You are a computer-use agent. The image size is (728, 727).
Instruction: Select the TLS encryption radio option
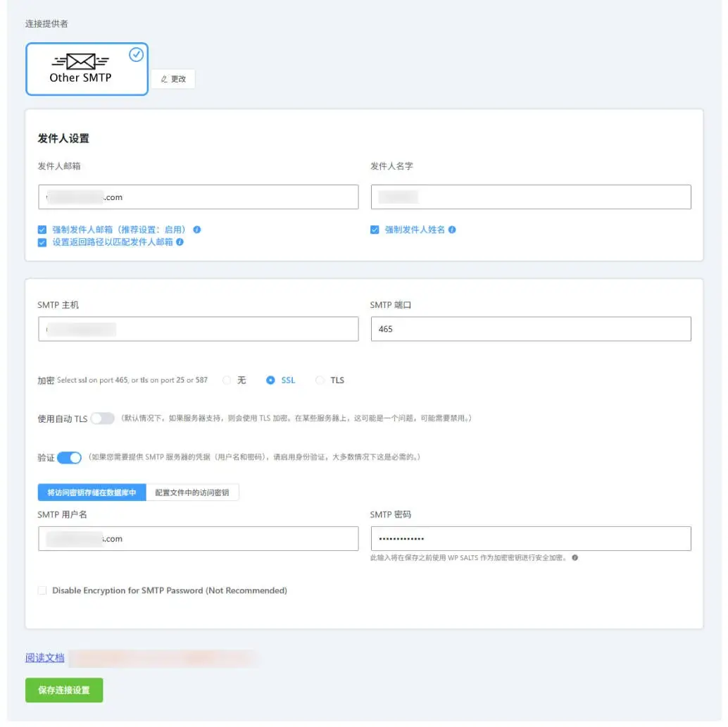pos(320,380)
